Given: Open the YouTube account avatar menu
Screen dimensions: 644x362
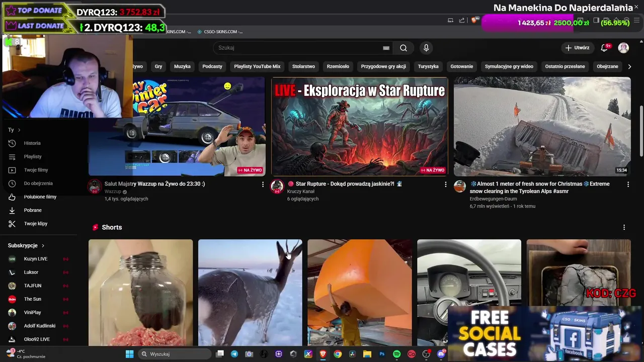Looking at the screenshot, I should pyautogui.click(x=623, y=48).
